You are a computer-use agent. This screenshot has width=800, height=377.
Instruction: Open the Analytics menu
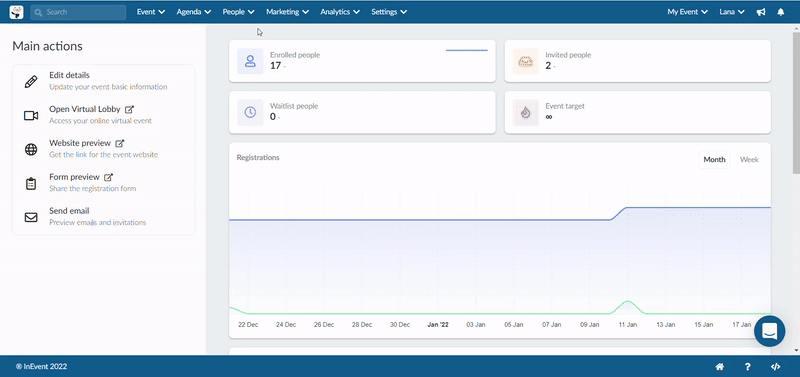[340, 12]
